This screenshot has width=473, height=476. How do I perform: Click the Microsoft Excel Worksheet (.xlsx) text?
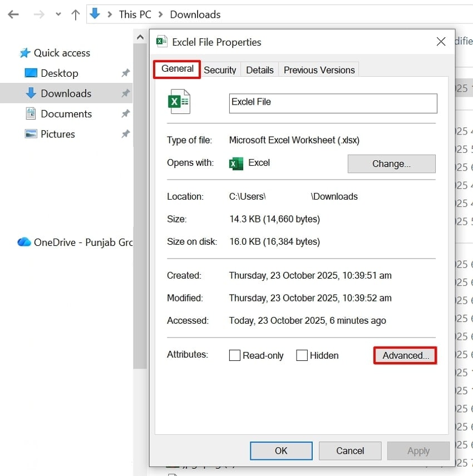point(294,140)
